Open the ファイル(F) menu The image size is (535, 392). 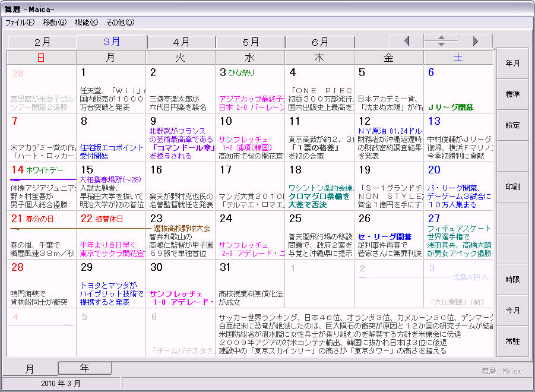pos(20,23)
